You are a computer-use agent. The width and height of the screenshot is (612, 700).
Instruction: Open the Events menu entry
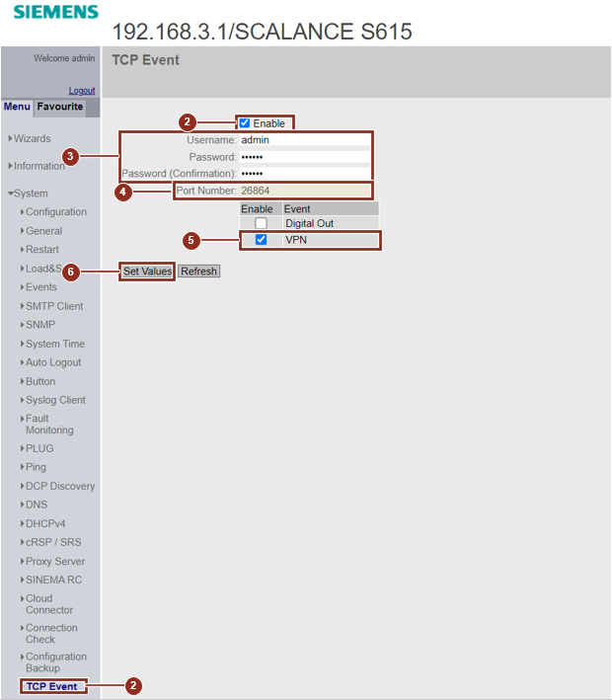41,287
